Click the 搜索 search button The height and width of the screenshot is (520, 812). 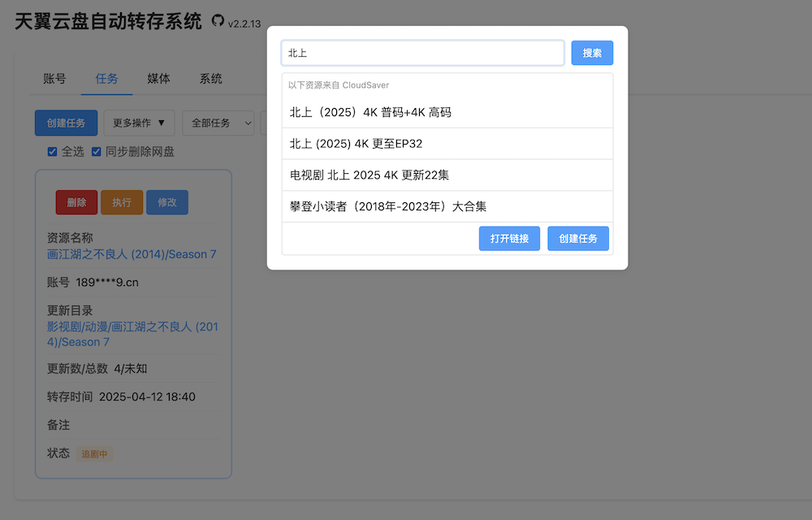(592, 53)
